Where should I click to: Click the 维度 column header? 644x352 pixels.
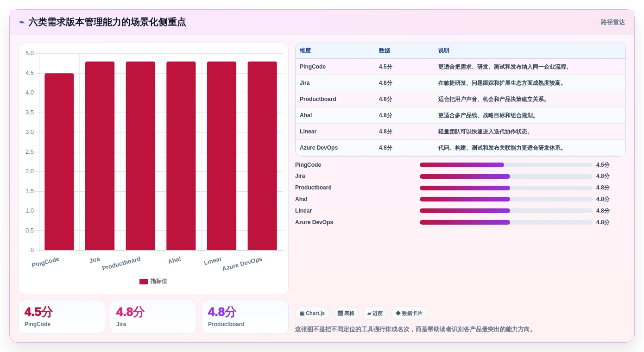click(305, 51)
